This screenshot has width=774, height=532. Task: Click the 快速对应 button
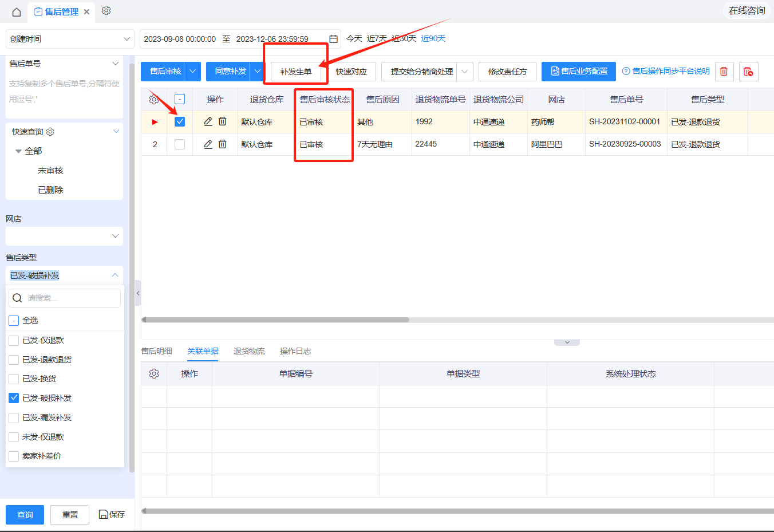pyautogui.click(x=352, y=72)
